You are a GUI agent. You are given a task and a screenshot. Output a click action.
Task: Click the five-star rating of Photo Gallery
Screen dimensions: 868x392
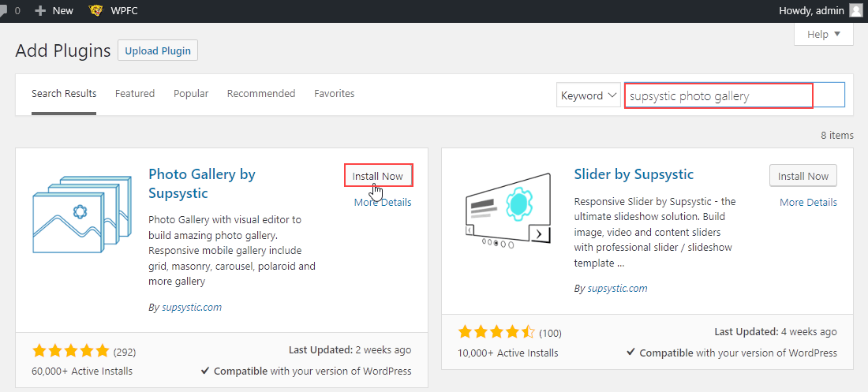point(71,351)
